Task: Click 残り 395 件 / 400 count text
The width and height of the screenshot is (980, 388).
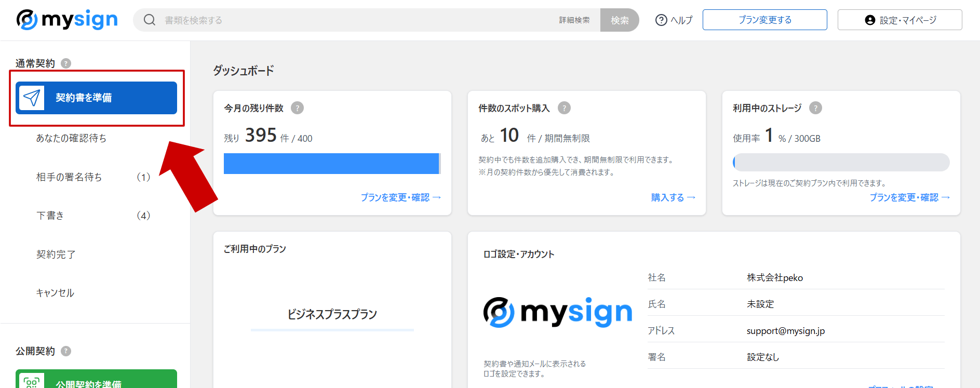Action: coord(268,136)
